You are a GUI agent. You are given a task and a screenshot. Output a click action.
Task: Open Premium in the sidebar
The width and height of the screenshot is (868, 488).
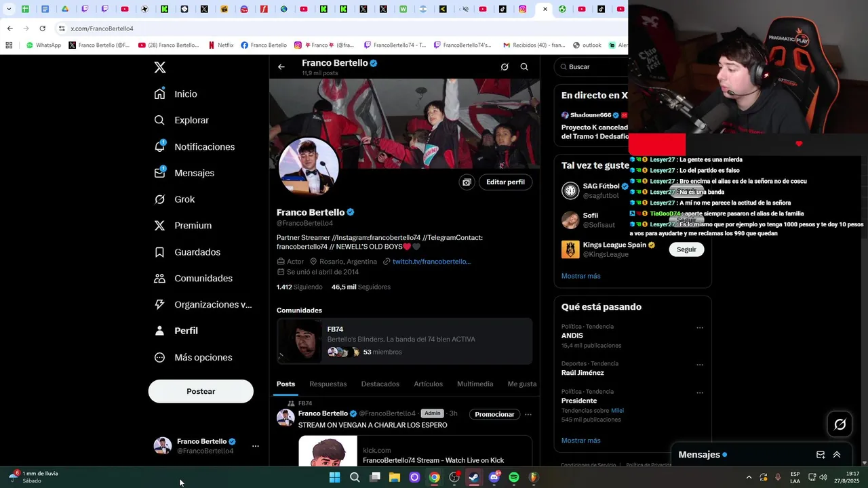[x=182, y=226]
